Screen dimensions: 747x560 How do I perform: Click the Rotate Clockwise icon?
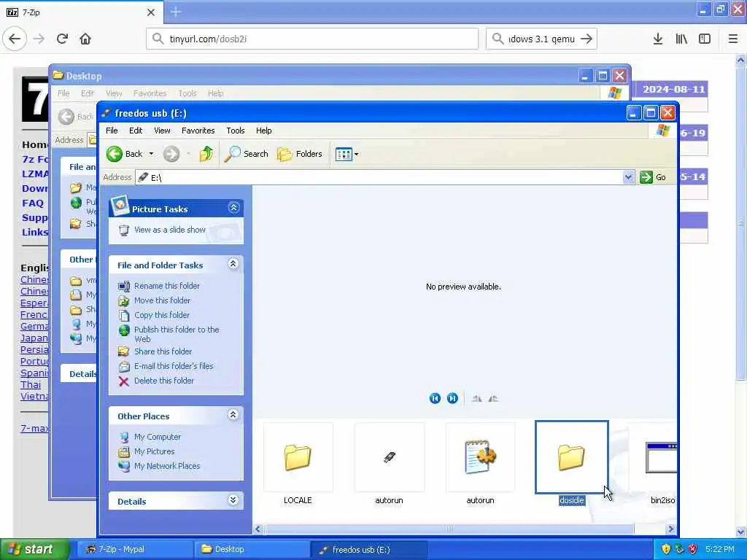476,399
